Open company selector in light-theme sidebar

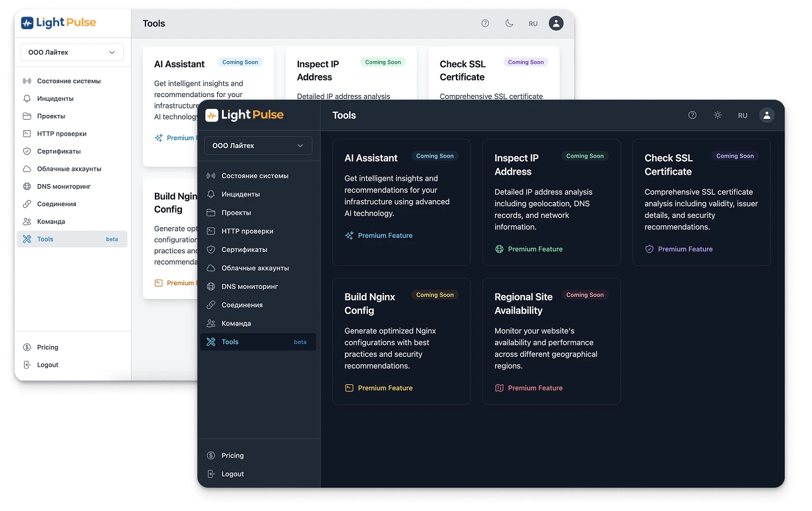pyautogui.click(x=71, y=52)
